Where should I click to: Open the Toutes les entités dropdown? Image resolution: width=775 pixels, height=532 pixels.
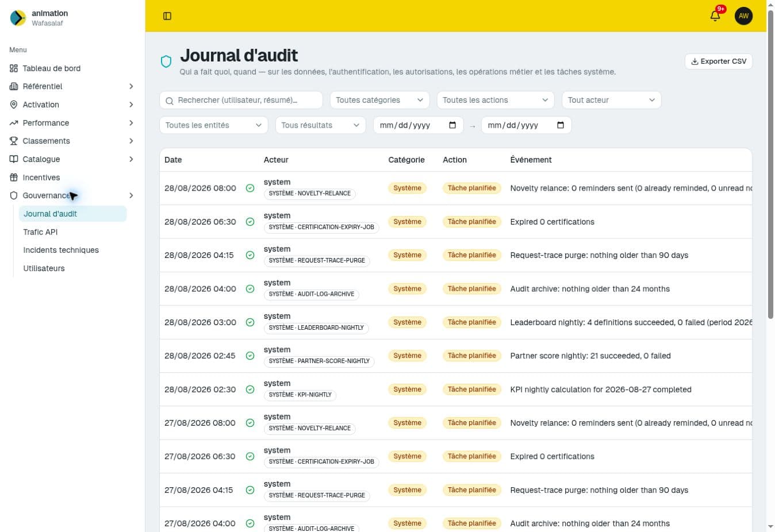point(214,125)
